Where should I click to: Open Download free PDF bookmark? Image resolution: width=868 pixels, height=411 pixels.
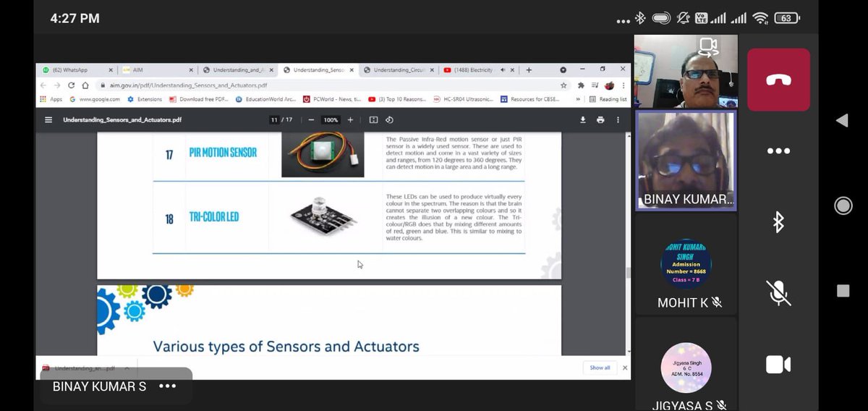pos(198,99)
